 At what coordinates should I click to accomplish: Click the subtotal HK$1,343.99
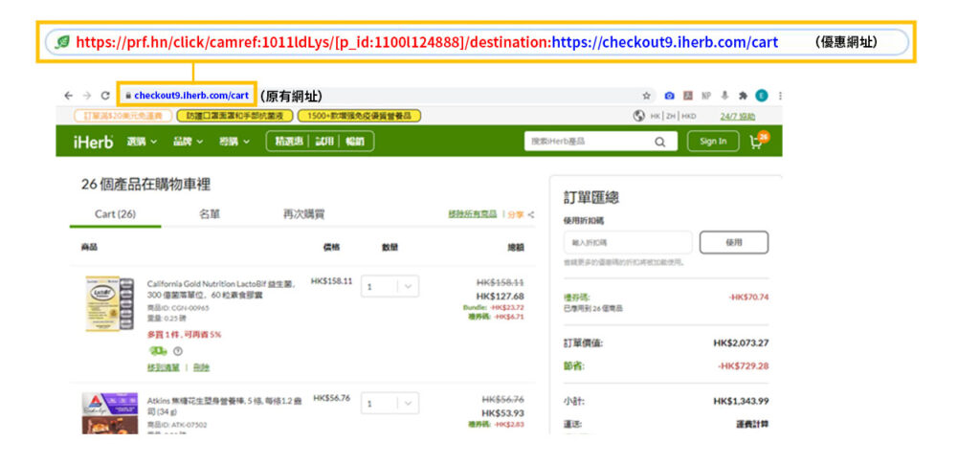click(x=741, y=401)
